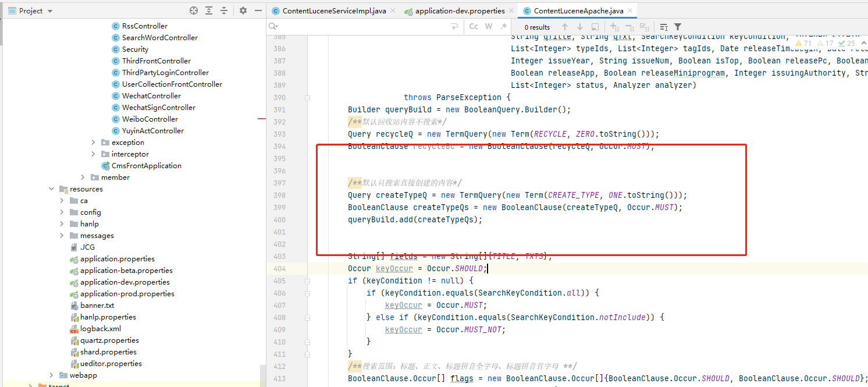
Task: Open the search filter funnel icon
Action: [678, 27]
